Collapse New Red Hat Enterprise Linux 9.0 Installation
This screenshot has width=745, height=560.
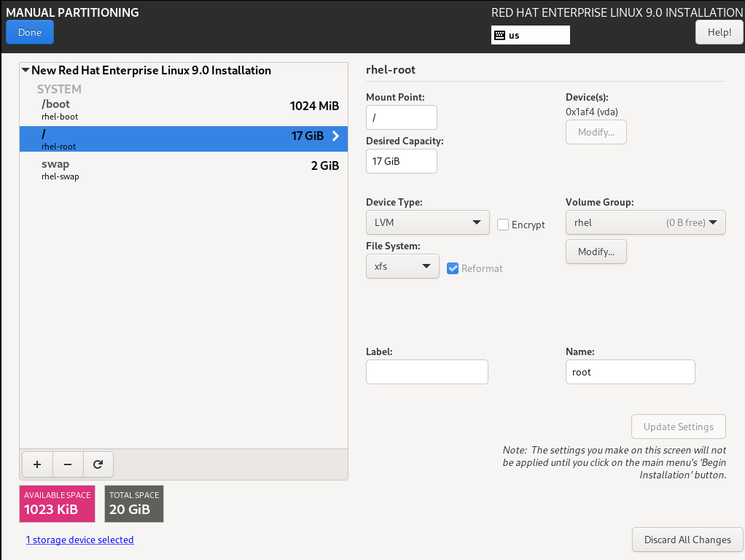(x=26, y=71)
